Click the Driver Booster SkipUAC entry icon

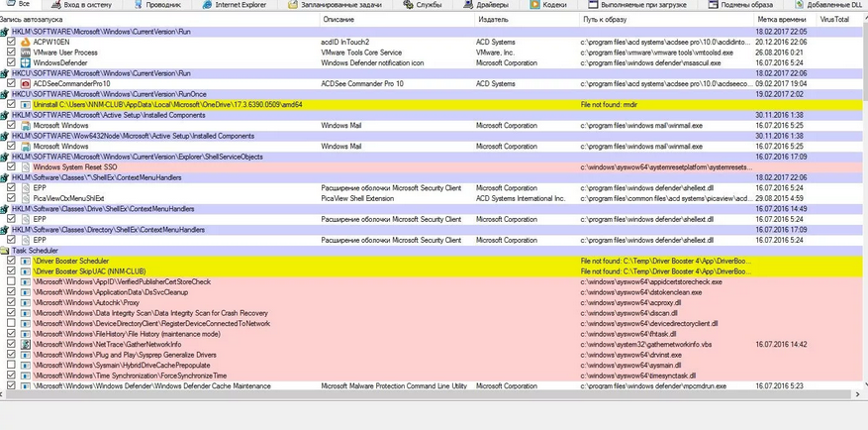(25, 271)
